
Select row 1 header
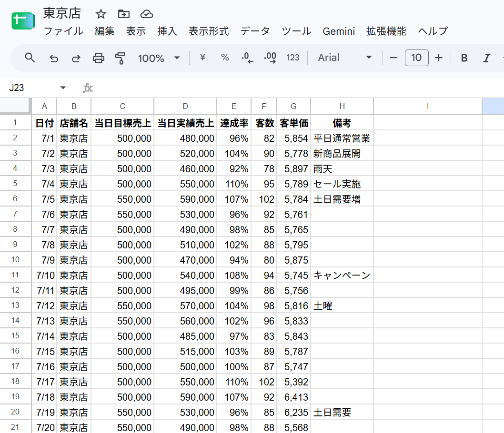coord(15,123)
